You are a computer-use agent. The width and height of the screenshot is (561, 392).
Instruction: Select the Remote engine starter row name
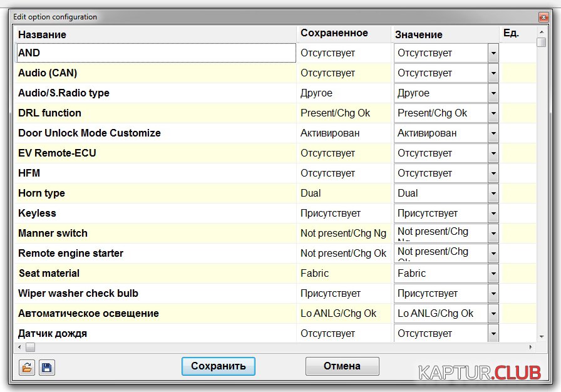click(71, 254)
